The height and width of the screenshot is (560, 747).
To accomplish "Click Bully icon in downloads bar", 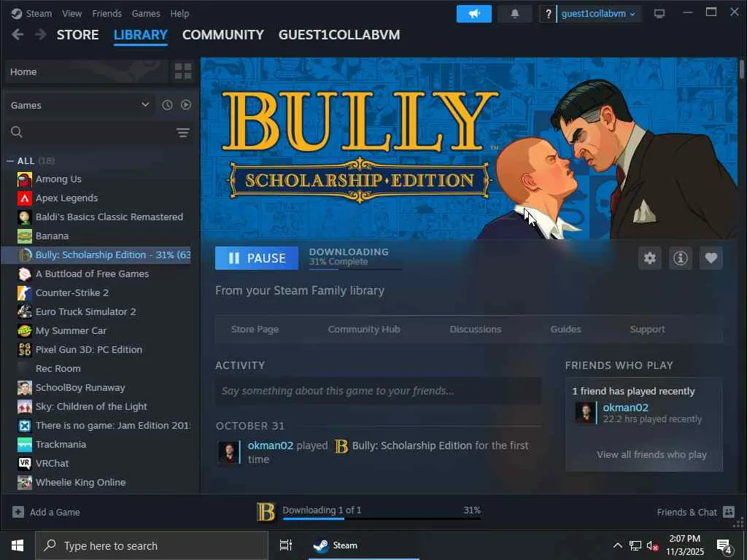I will [266, 512].
